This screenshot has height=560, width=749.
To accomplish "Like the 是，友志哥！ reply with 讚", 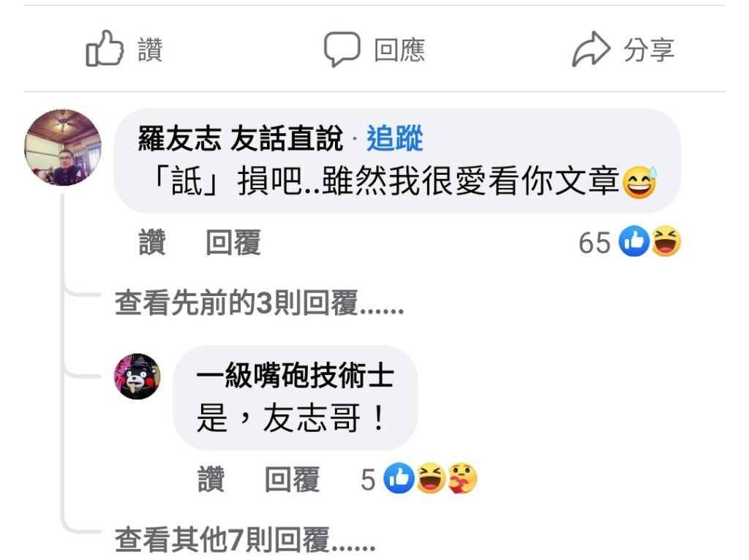I will point(211,480).
